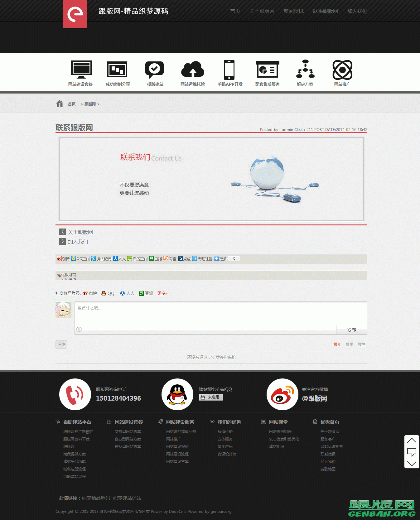The image size is (420, 520).
Task: Click the comment bubble in side widget
Action: pos(412,452)
